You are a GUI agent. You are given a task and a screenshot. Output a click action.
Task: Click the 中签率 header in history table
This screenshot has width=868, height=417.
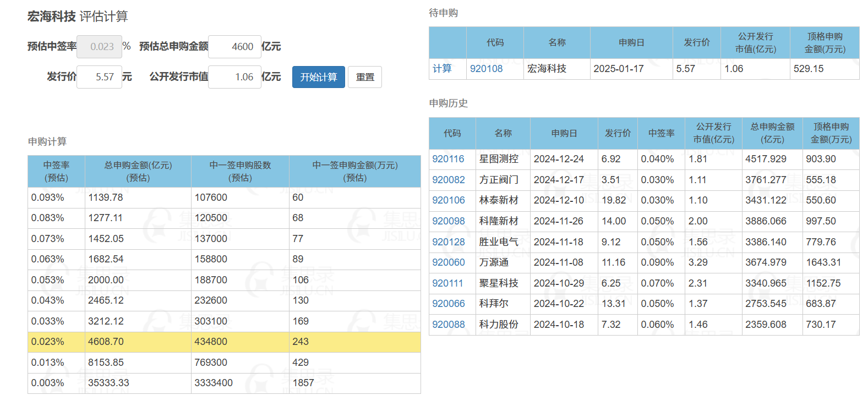point(661,133)
